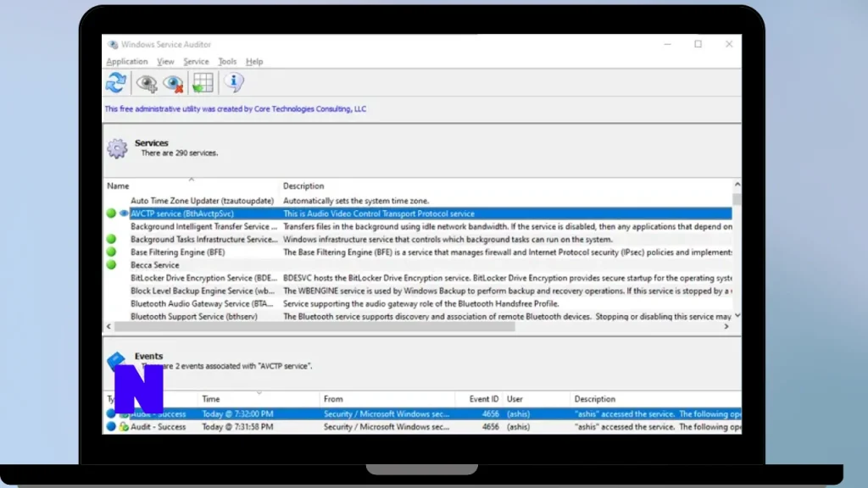Screen dimensions: 868x488
Task: Click the grid export toolbar icon
Action: coord(203,83)
